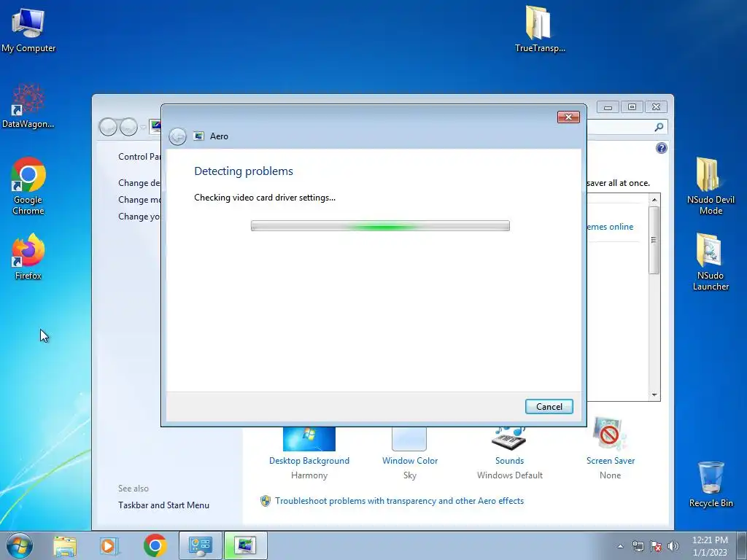Show hidden tray icons arrow
The height and width of the screenshot is (560, 747).
620,546
